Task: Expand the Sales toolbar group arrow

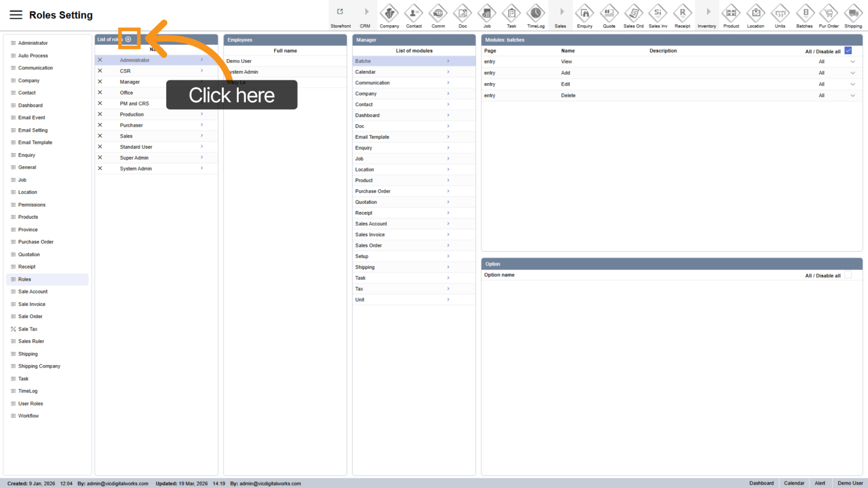Action: coord(561,12)
